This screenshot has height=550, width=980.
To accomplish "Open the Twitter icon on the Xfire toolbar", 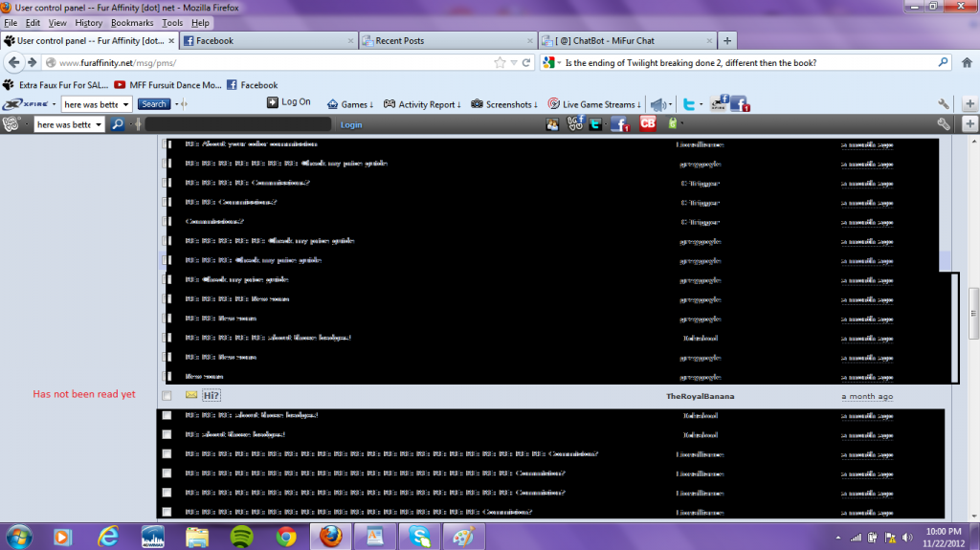I will tap(689, 104).
